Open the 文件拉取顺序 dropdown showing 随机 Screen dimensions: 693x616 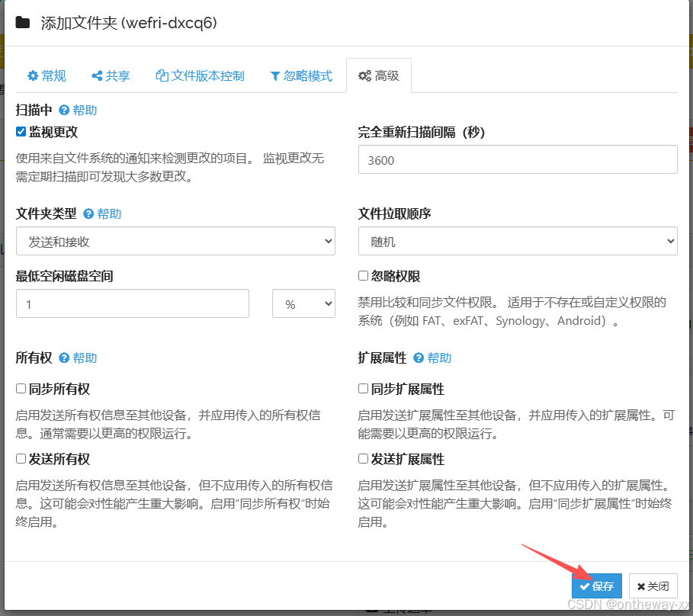(517, 241)
